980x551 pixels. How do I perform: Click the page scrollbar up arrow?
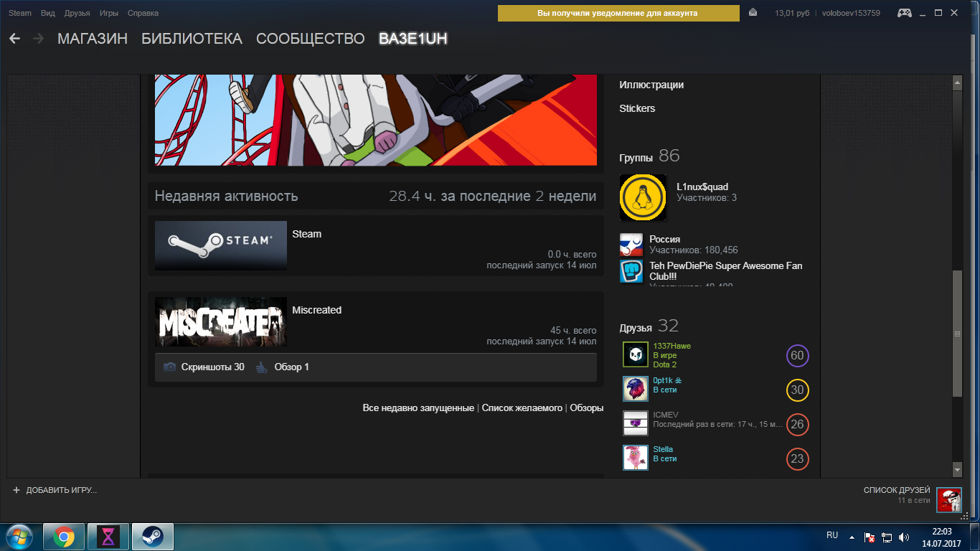tap(957, 84)
